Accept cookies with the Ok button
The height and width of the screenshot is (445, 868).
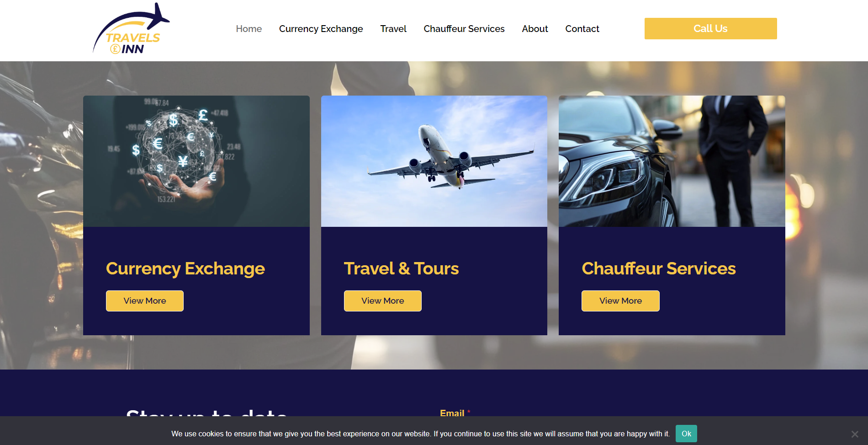[x=686, y=434]
